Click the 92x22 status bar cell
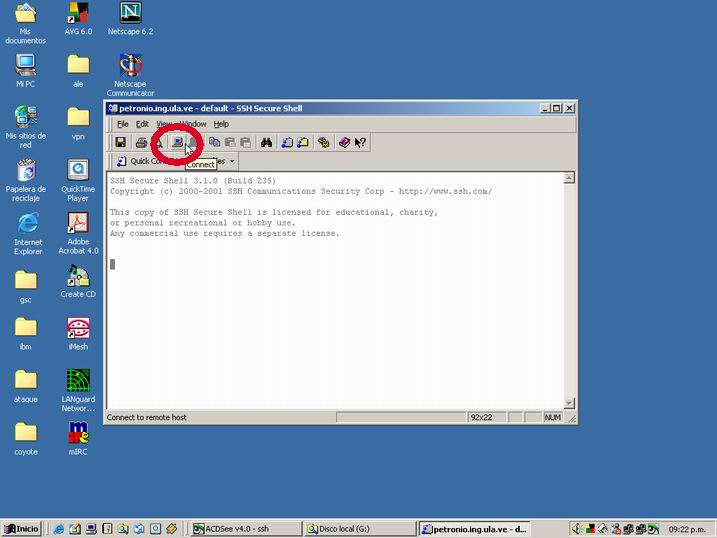This screenshot has width=717, height=538. pos(486,417)
